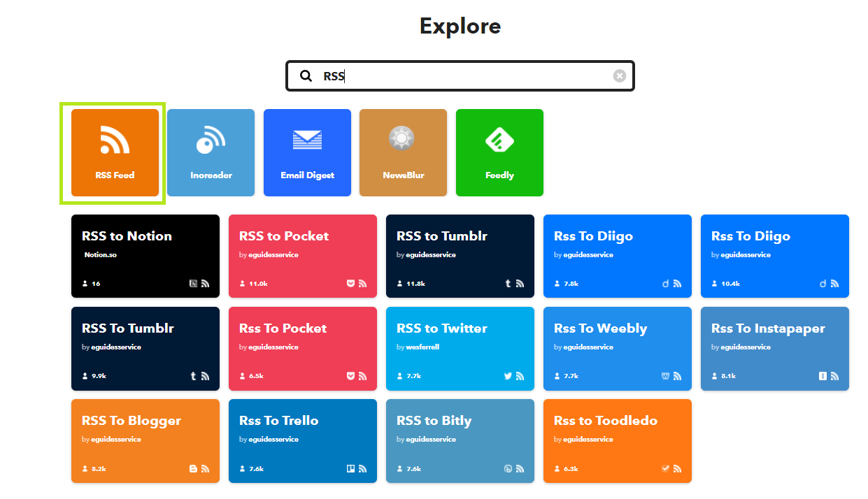
Task: Click the RSS icon on RSS to Notion
Action: (x=205, y=284)
